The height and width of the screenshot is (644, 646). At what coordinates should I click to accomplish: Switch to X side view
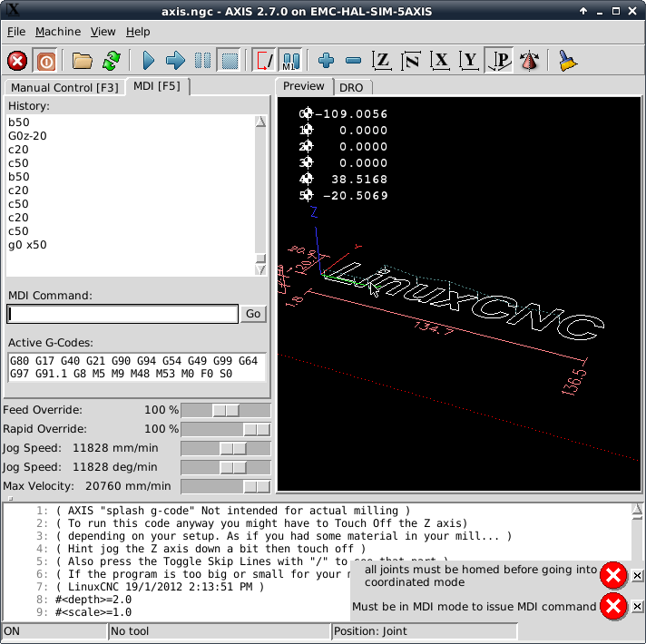tap(440, 61)
